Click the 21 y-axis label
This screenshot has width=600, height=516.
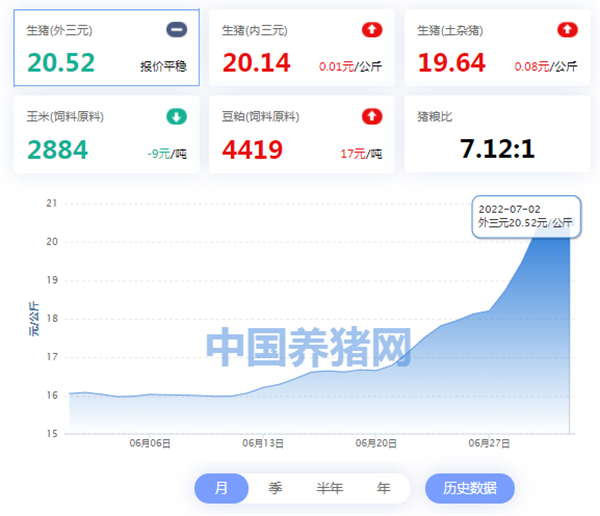(x=52, y=203)
